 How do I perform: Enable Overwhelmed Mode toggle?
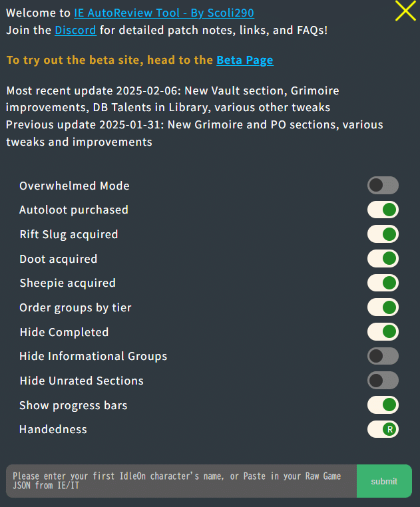(383, 185)
